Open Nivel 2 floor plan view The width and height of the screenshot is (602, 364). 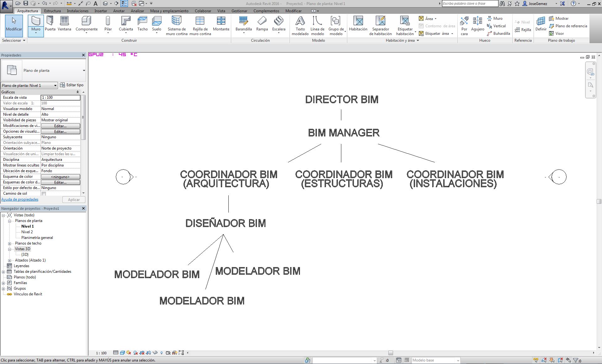point(27,232)
